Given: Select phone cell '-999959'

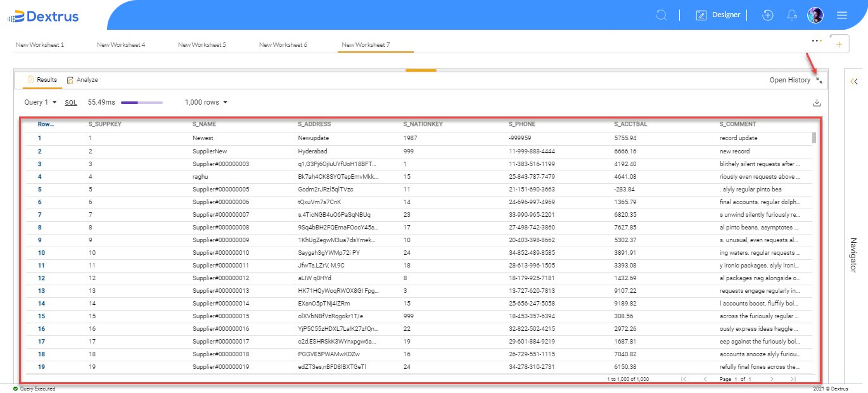Looking at the screenshot, I should [x=520, y=138].
